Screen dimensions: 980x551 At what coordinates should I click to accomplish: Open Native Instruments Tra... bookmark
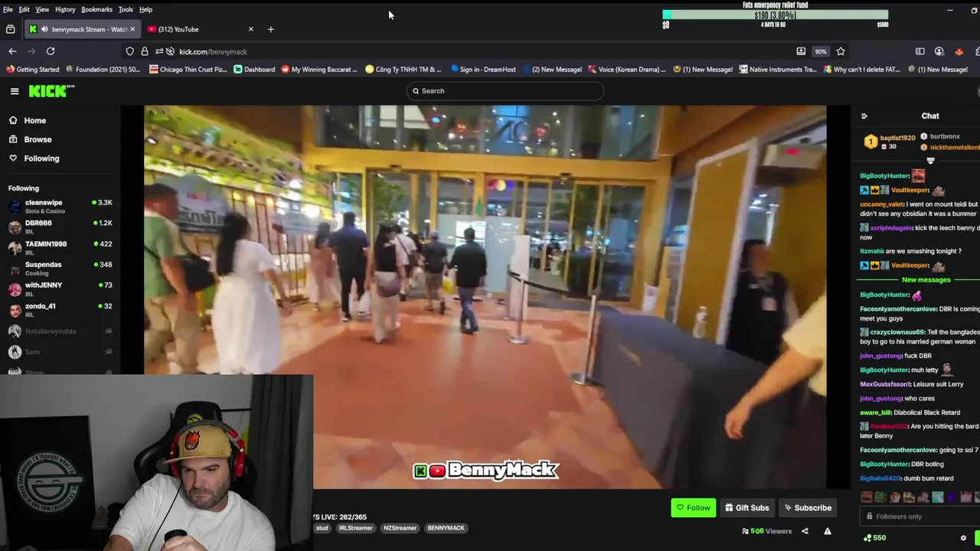(777, 70)
